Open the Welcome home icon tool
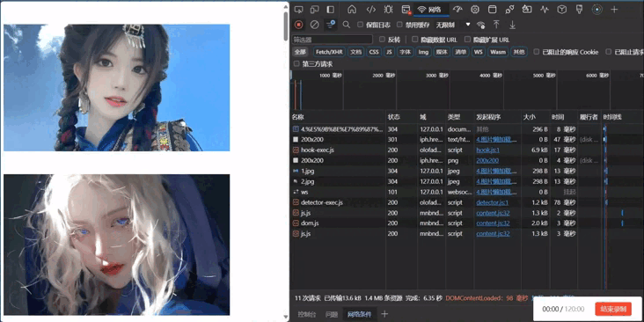644x322 pixels. pos(352,10)
